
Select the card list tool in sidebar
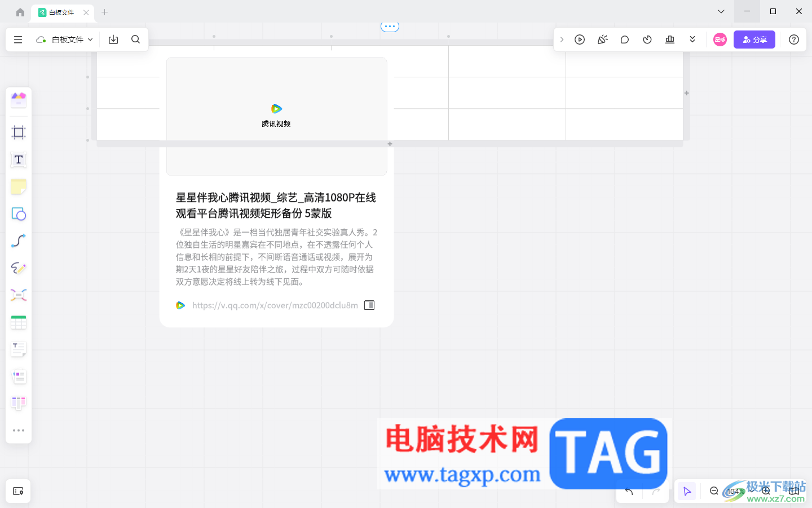(x=19, y=376)
